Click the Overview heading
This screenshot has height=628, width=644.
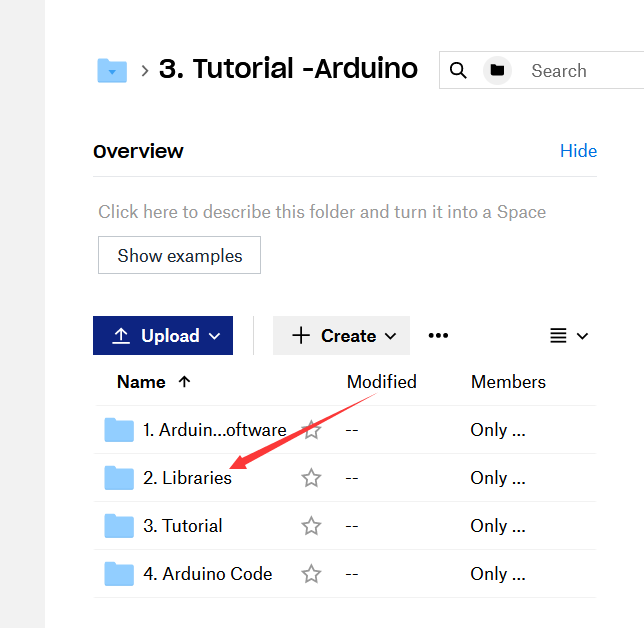[138, 151]
